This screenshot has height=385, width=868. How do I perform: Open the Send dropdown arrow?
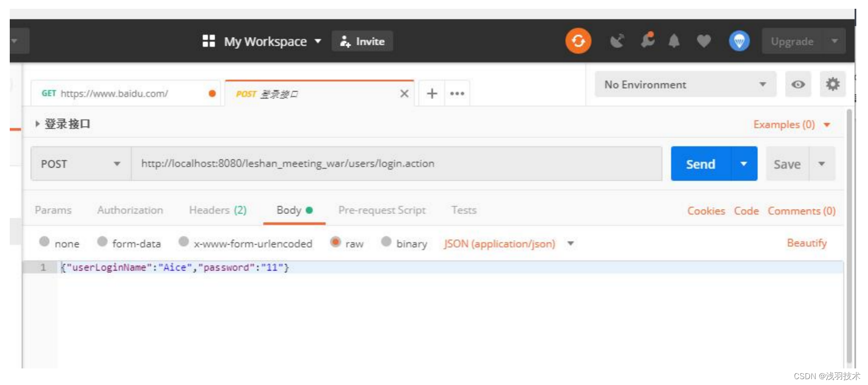point(744,164)
